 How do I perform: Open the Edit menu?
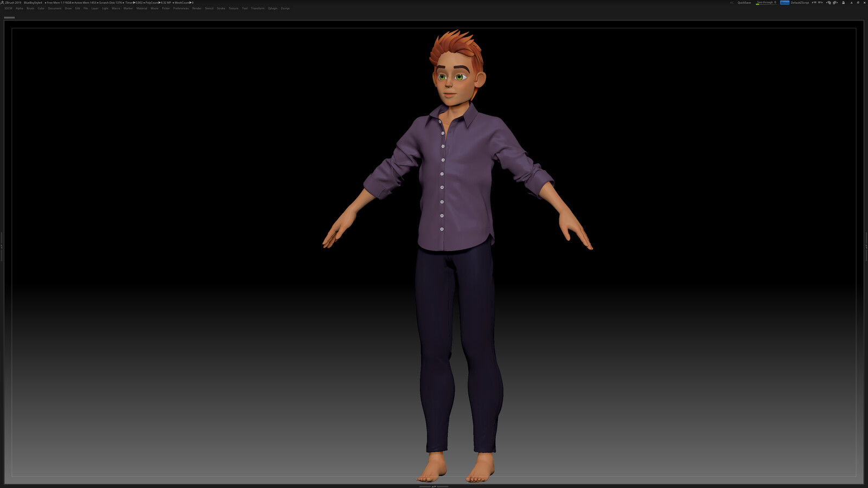coord(78,8)
